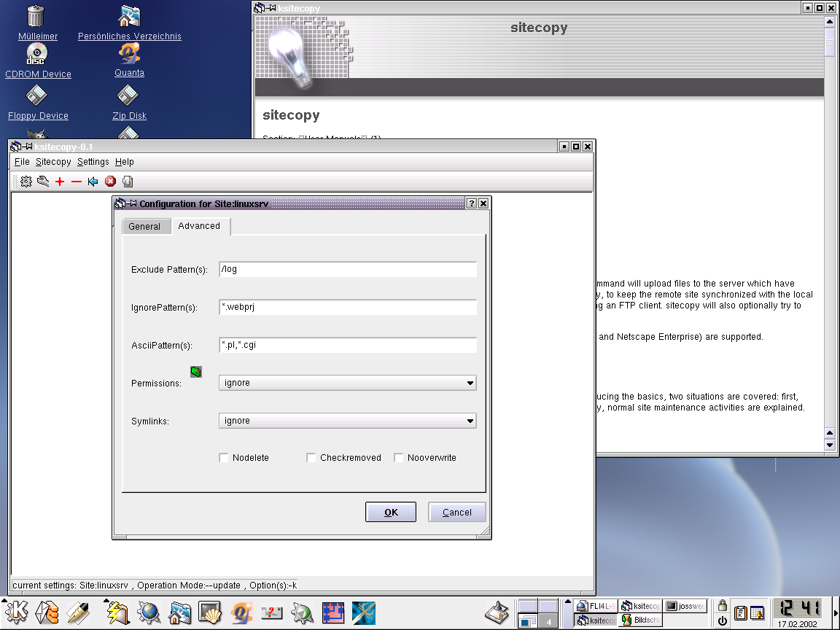This screenshot has width=840, height=630.
Task: Open the home folder panel icon
Action: pyautogui.click(x=180, y=612)
